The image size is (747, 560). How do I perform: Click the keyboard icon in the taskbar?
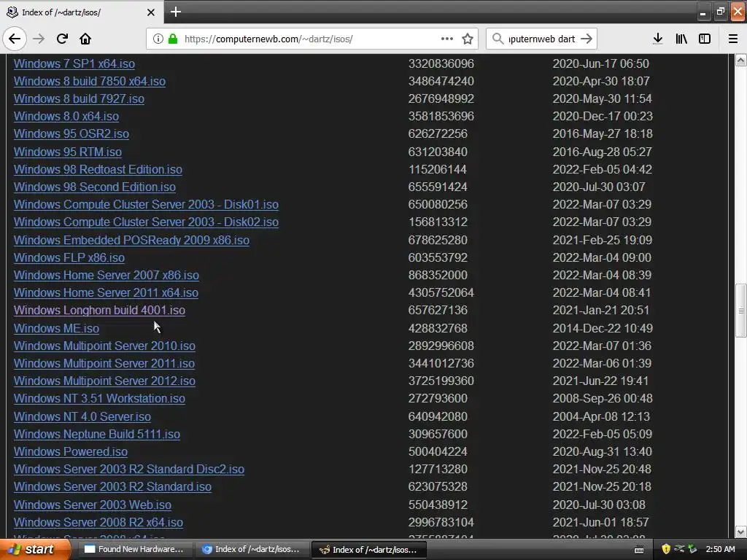coord(639,550)
